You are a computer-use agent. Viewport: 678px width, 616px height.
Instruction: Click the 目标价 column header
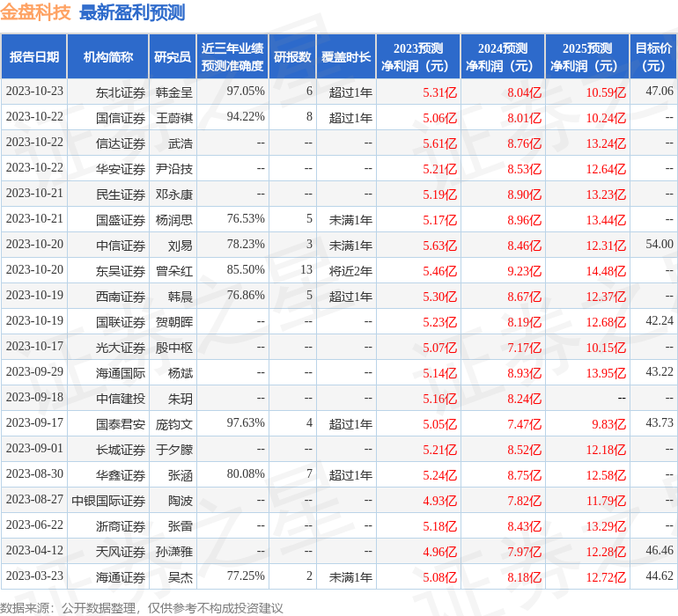653,56
